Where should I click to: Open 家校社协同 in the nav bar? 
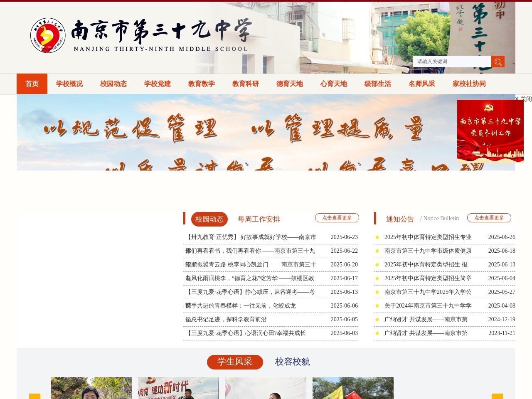coord(469,84)
